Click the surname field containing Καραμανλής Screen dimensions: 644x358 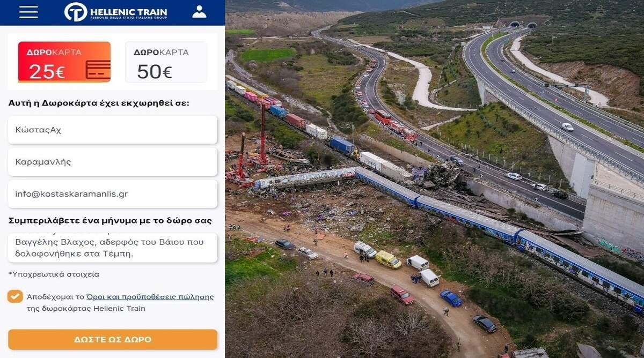(x=113, y=162)
